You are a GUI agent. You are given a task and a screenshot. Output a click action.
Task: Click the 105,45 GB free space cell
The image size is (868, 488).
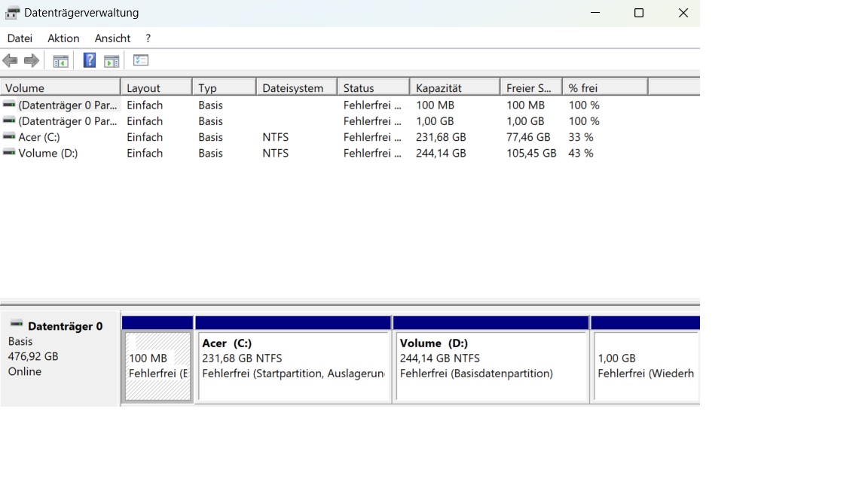(x=531, y=154)
